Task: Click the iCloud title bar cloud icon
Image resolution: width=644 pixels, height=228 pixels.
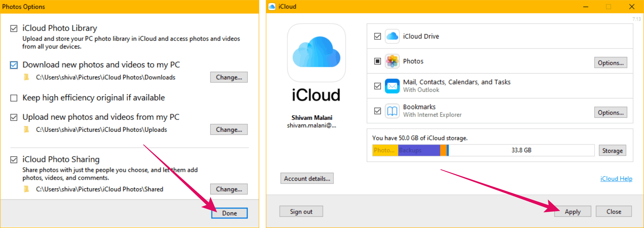Action: click(272, 7)
